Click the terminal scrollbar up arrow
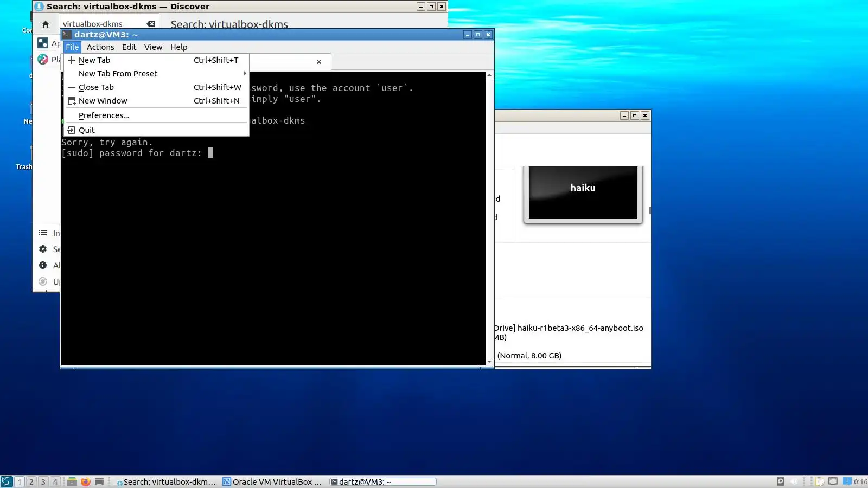 [489, 75]
